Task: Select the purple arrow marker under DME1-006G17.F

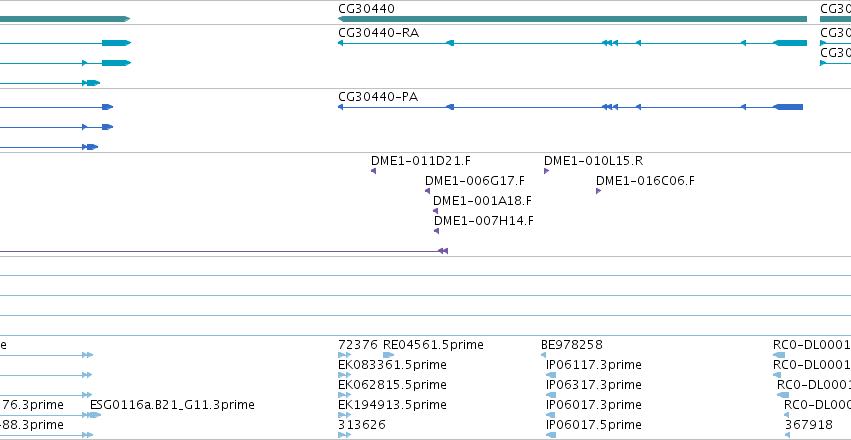Action: pyautogui.click(x=428, y=191)
